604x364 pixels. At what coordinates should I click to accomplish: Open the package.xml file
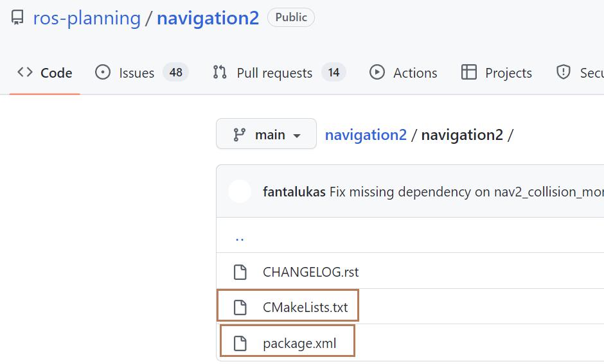coord(299,343)
